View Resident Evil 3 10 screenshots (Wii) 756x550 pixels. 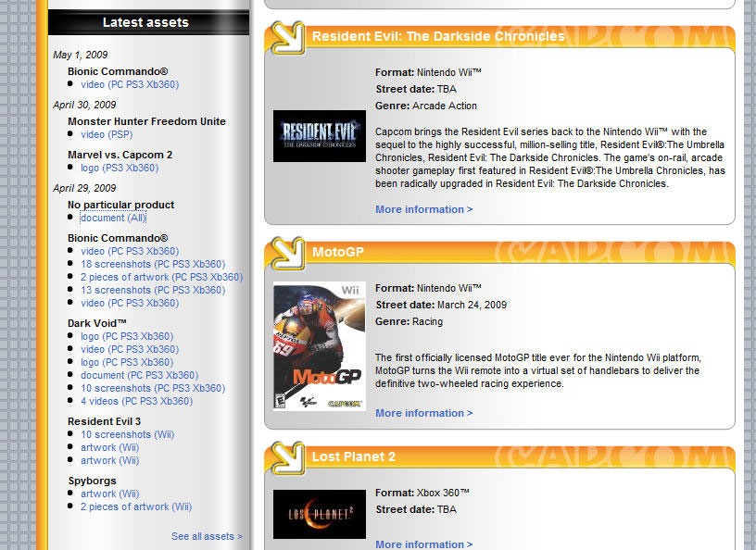point(127,434)
